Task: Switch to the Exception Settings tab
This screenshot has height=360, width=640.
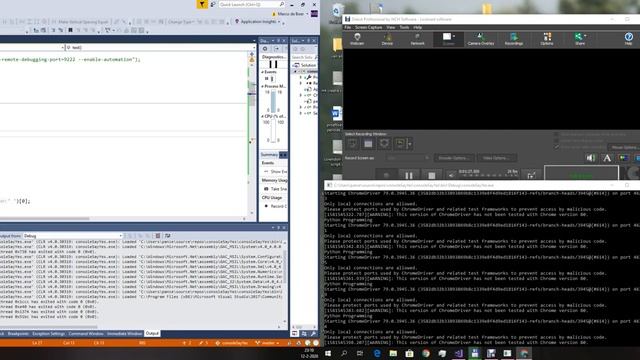Action: click(49, 334)
